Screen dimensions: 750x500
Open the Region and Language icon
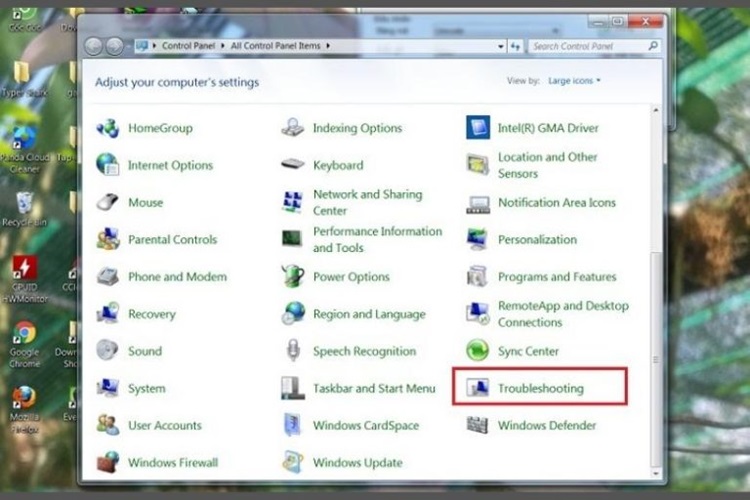(x=292, y=313)
